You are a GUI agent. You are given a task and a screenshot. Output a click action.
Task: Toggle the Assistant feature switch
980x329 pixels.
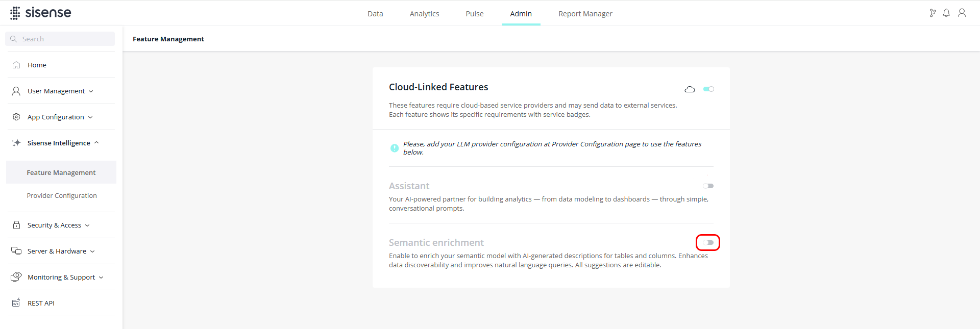click(708, 186)
